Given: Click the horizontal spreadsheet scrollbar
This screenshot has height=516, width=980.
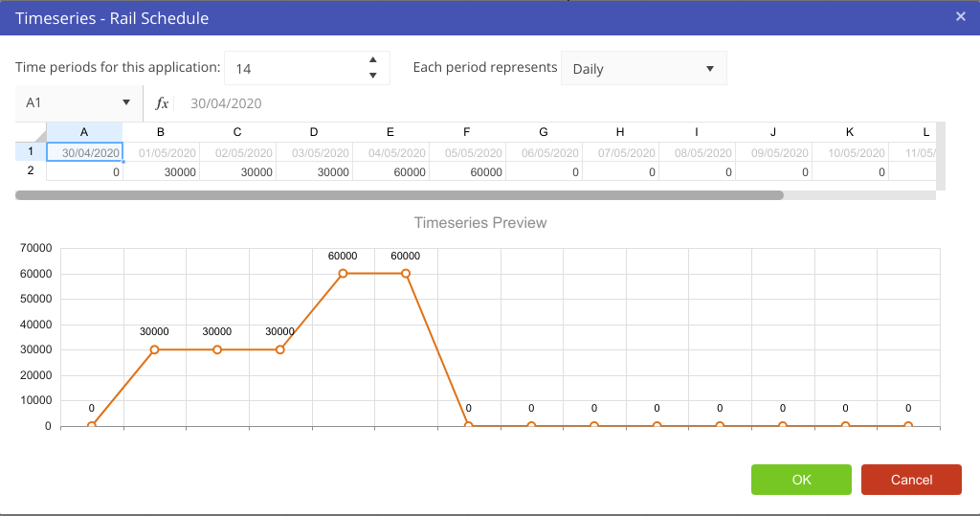Looking at the screenshot, I should [x=399, y=195].
